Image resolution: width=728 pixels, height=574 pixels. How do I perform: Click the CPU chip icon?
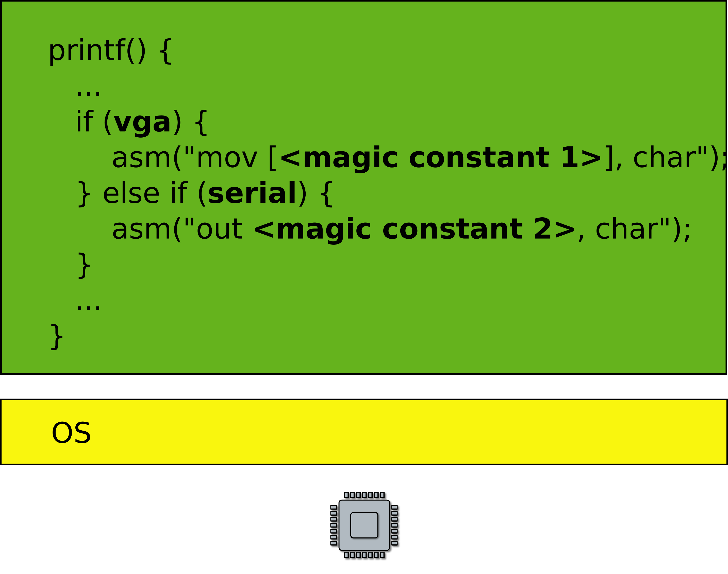pos(364,525)
